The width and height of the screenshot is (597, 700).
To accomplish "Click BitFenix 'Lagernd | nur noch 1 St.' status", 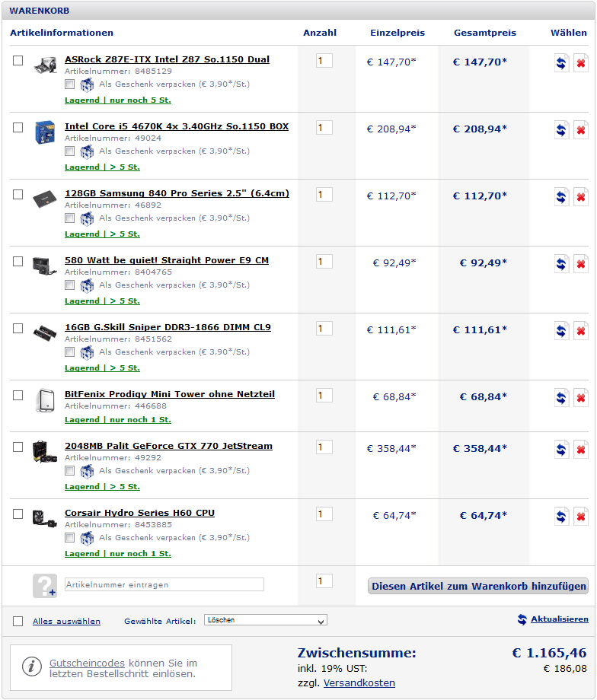I will [x=118, y=420].
